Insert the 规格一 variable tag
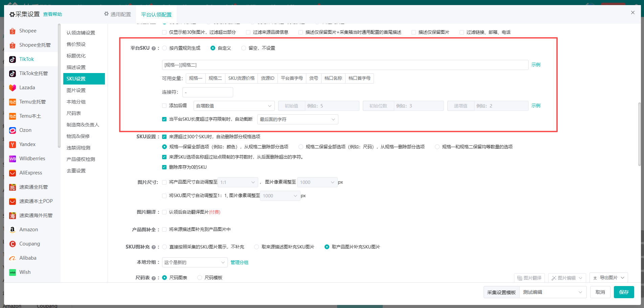The height and width of the screenshot is (308, 644). [x=196, y=78]
